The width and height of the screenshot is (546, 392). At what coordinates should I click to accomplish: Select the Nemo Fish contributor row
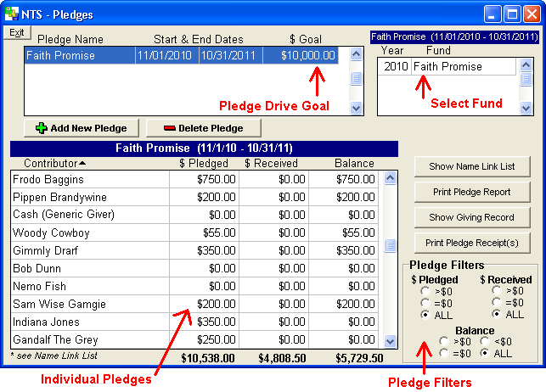(x=194, y=286)
